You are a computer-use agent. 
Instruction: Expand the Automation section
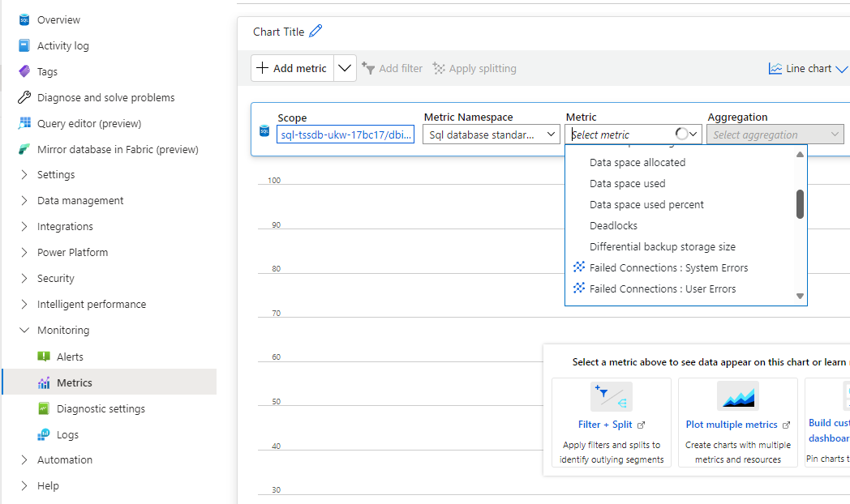tap(24, 459)
